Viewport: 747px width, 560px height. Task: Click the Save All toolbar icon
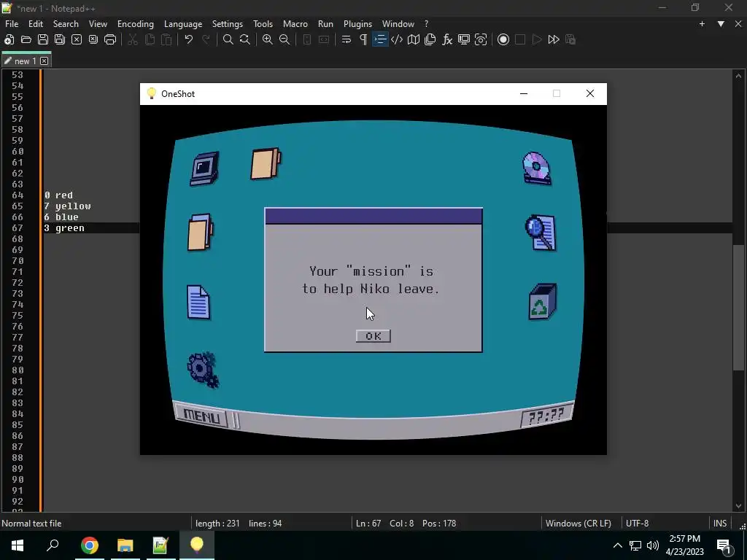[60, 39]
